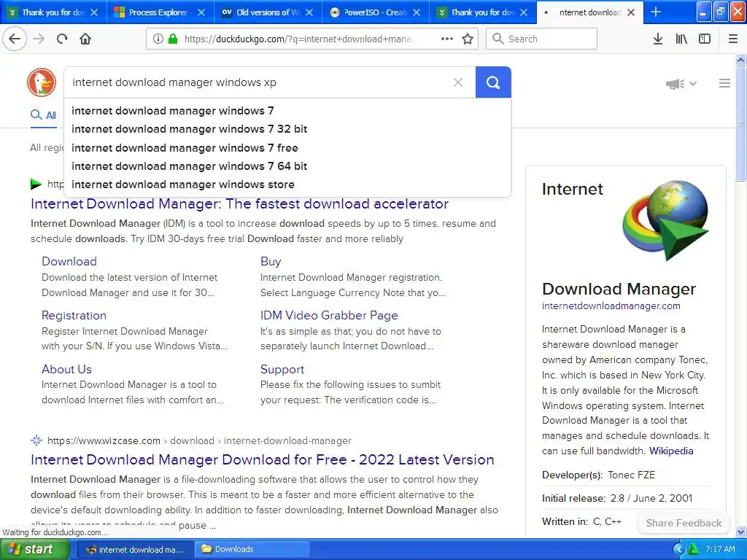This screenshot has width=747, height=560.
Task: Choose suggestion windows 7 64 bit
Action: tap(287, 166)
